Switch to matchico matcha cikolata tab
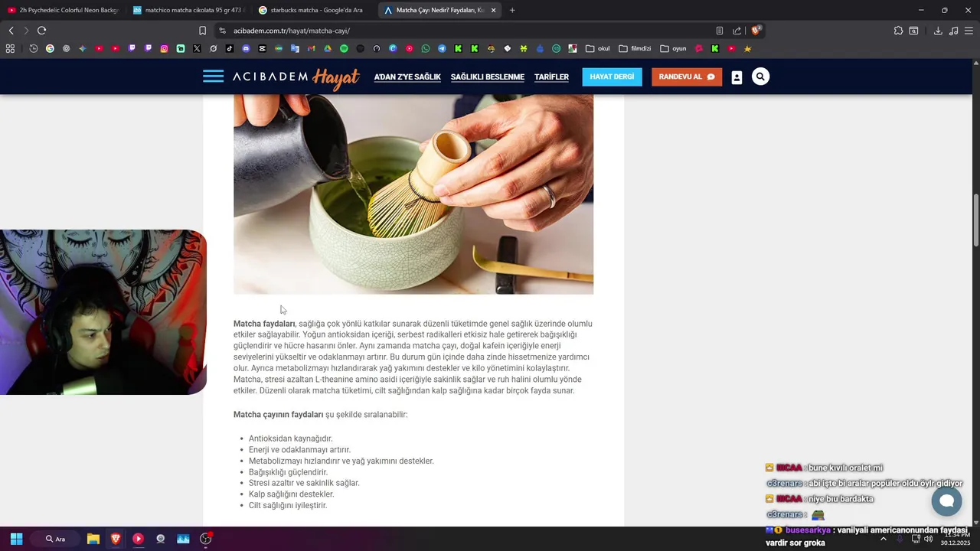This screenshot has width=980, height=551. (188, 10)
